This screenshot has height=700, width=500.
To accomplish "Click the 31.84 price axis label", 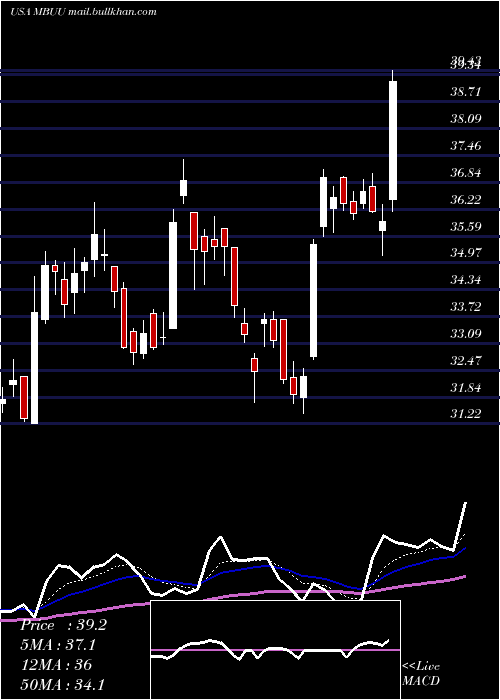I will tap(466, 388).
